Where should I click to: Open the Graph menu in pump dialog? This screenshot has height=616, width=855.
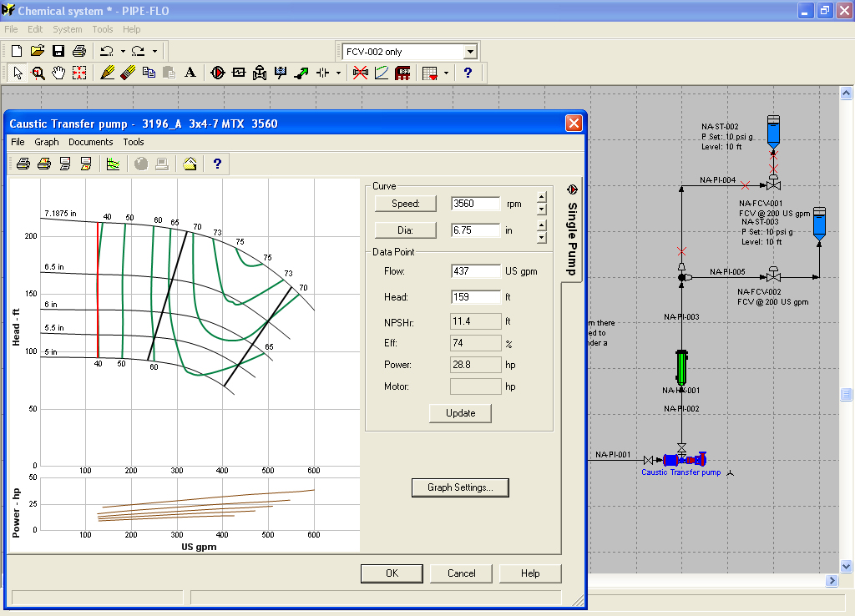[47, 142]
